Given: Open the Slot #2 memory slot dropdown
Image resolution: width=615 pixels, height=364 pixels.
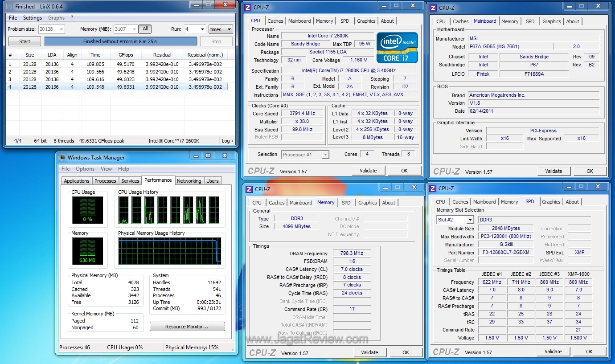Looking at the screenshot, I should 455,220.
